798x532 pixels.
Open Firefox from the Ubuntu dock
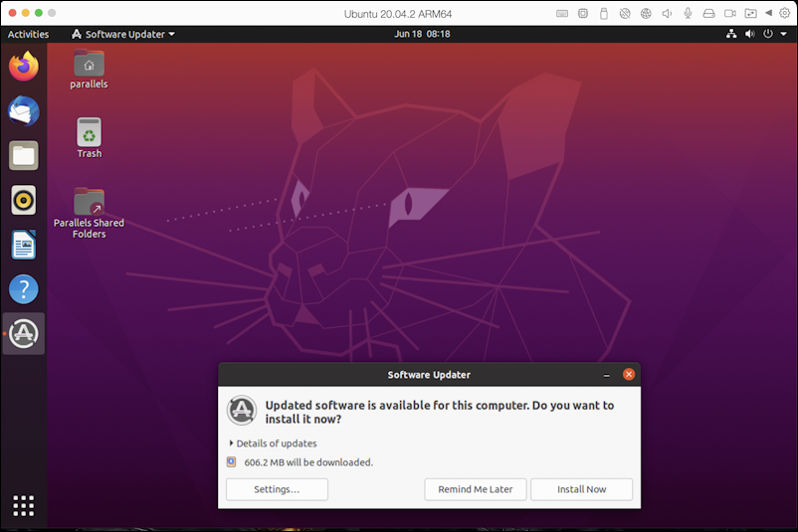tap(24, 67)
